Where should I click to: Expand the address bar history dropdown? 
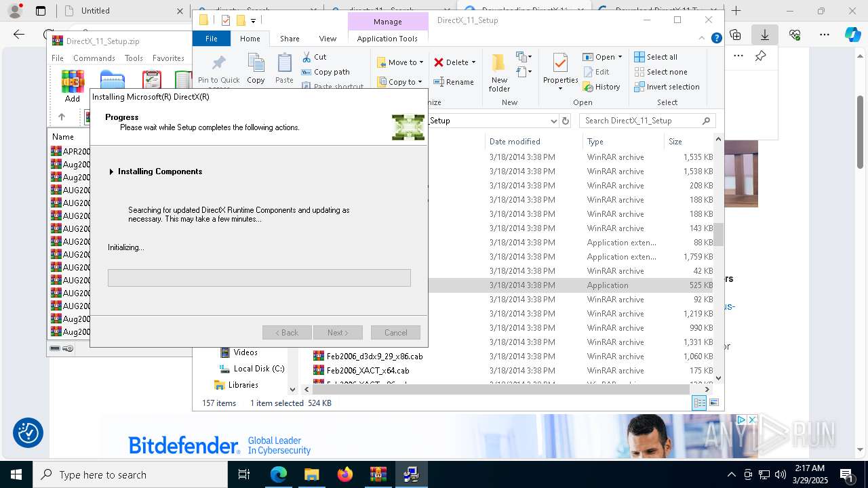tap(554, 121)
